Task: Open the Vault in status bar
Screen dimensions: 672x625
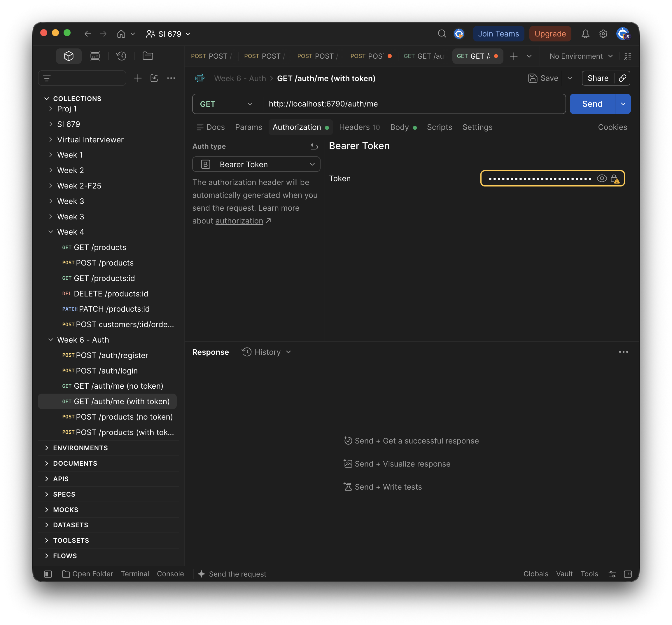Action: pos(564,574)
